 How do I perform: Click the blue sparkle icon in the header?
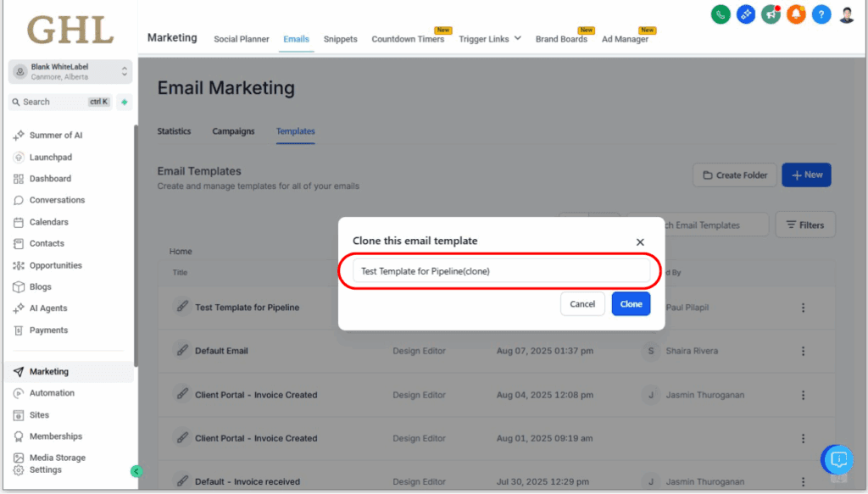(746, 14)
